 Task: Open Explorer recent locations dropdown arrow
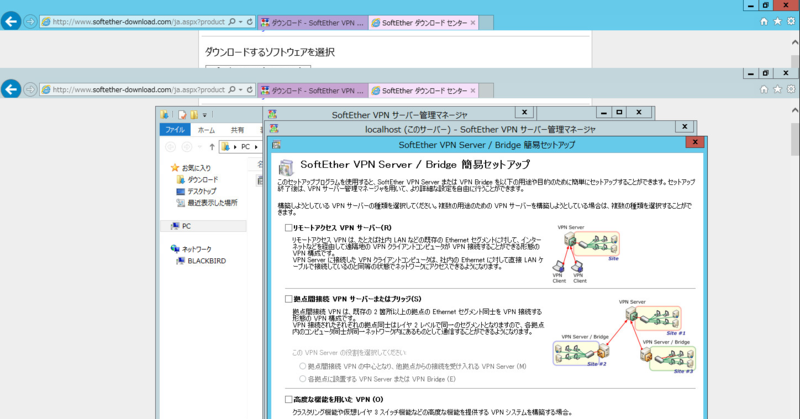(199, 147)
